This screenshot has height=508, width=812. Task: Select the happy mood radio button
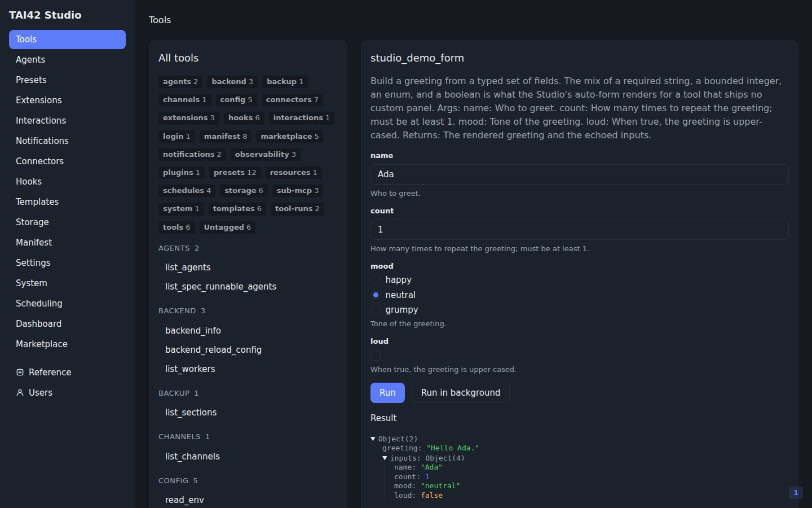point(376,280)
